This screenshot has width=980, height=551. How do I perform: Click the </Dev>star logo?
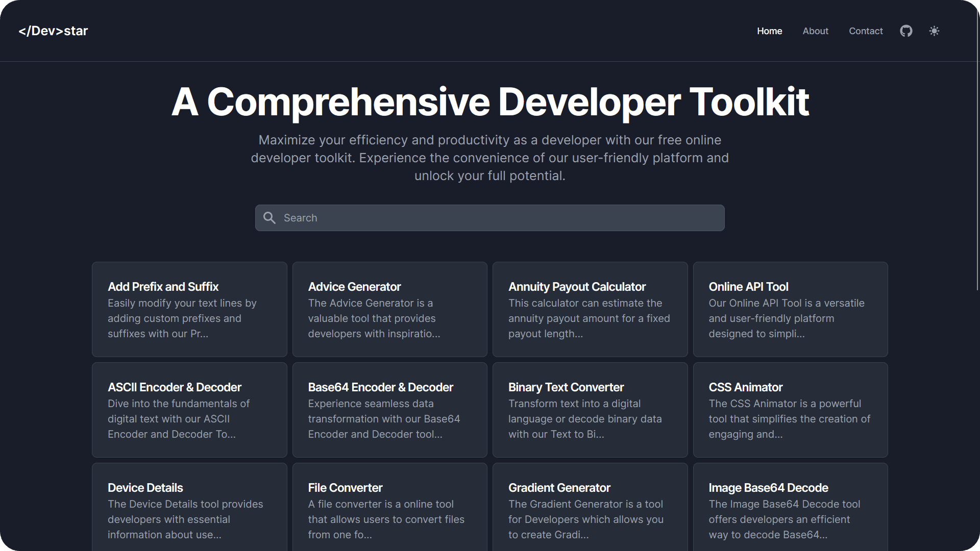click(x=53, y=31)
